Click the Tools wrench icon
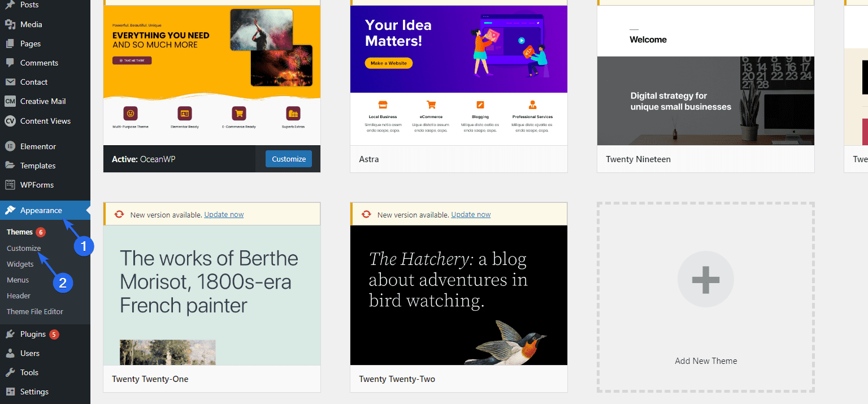The height and width of the screenshot is (404, 868). coord(10,372)
